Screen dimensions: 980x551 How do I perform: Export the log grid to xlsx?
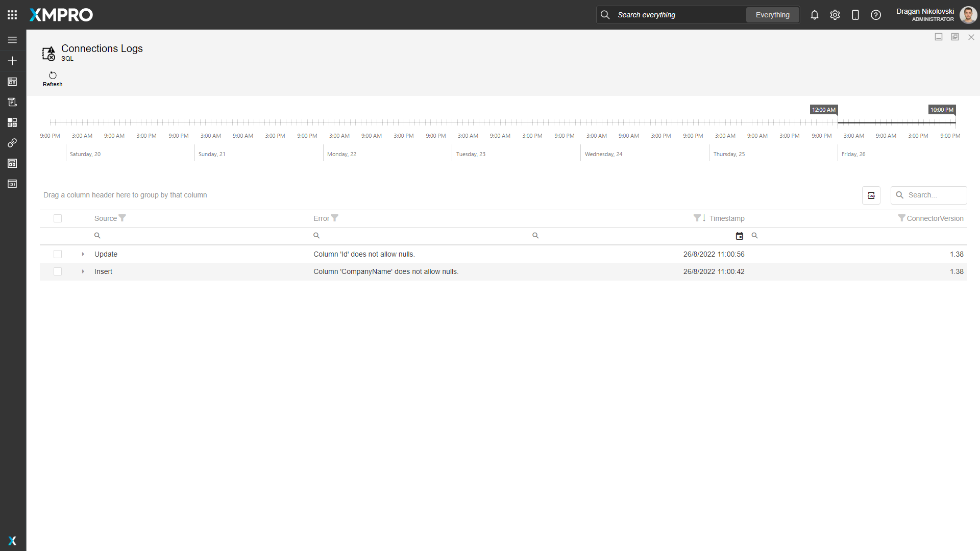click(x=871, y=195)
